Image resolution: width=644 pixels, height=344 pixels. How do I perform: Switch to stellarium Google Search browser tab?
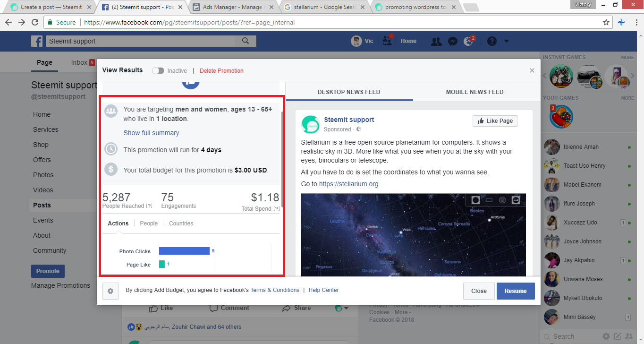324,7
